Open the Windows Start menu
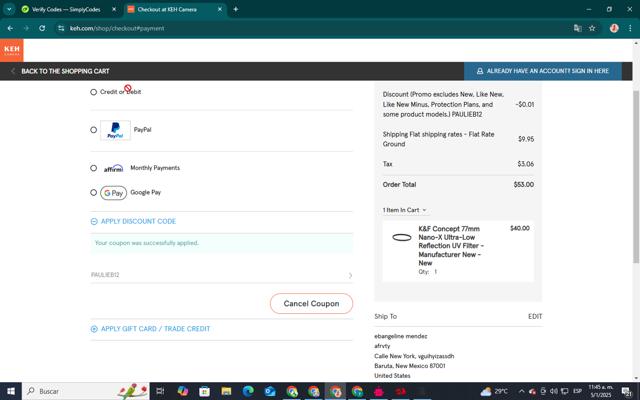 pos(11,391)
